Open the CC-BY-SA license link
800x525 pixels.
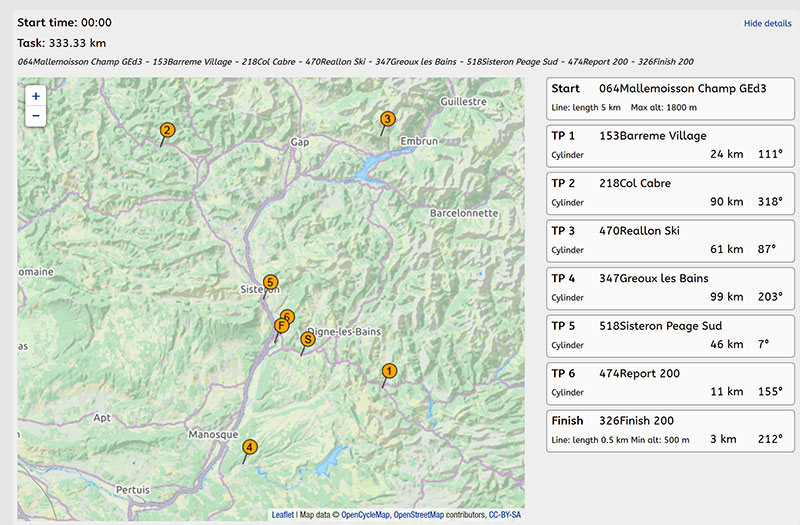(x=505, y=515)
